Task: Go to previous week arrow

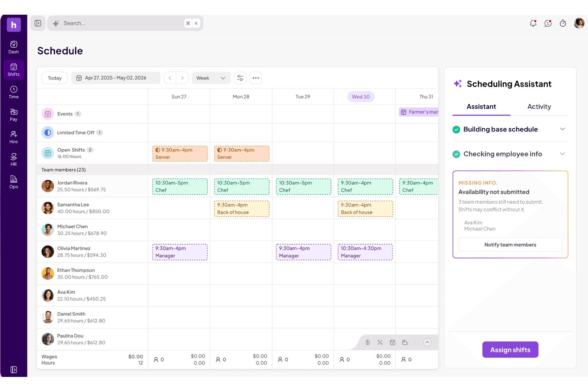Action: [170, 78]
